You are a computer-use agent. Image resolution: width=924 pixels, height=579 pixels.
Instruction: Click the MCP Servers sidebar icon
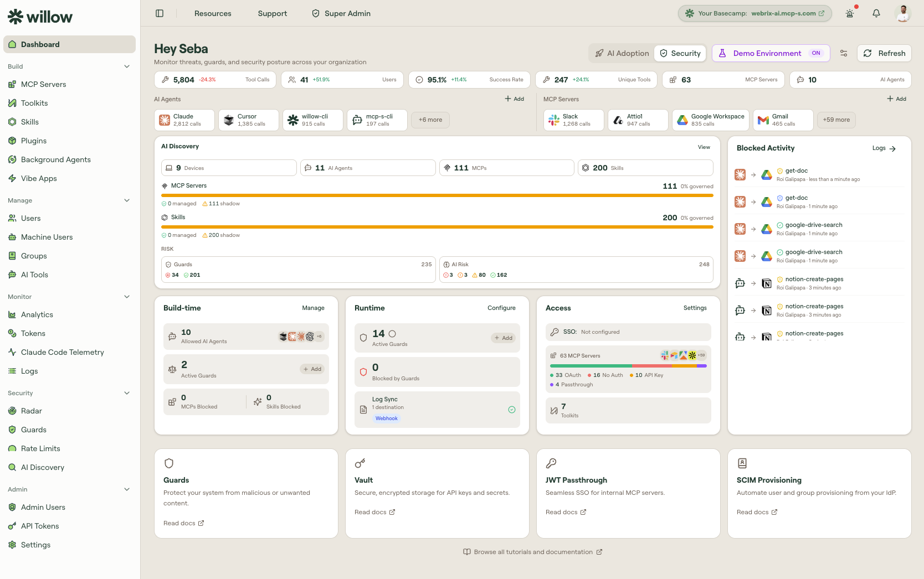[12, 84]
